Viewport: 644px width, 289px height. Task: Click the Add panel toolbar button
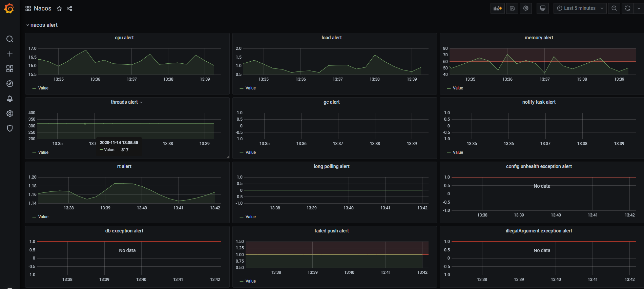click(x=497, y=8)
